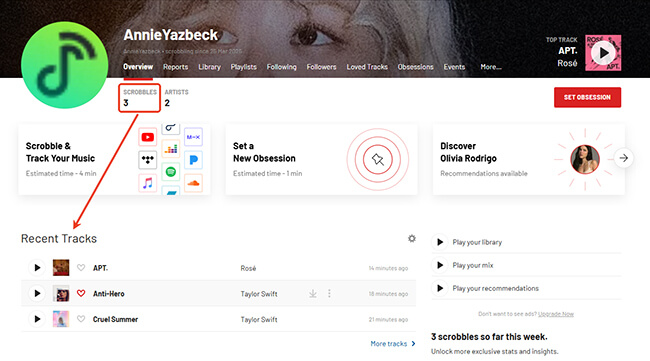Viewport: 650px width, 361px height.
Task: Click the Spotify service icon
Action: point(170,172)
